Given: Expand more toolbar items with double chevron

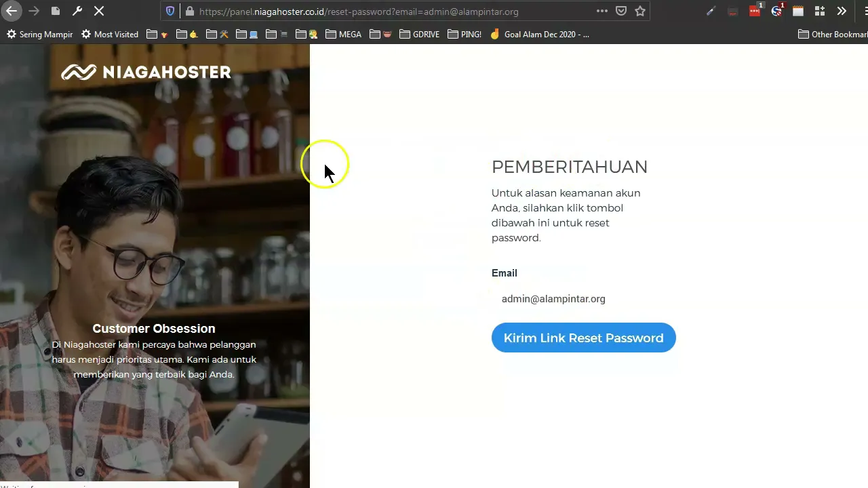Looking at the screenshot, I should pyautogui.click(x=842, y=12).
